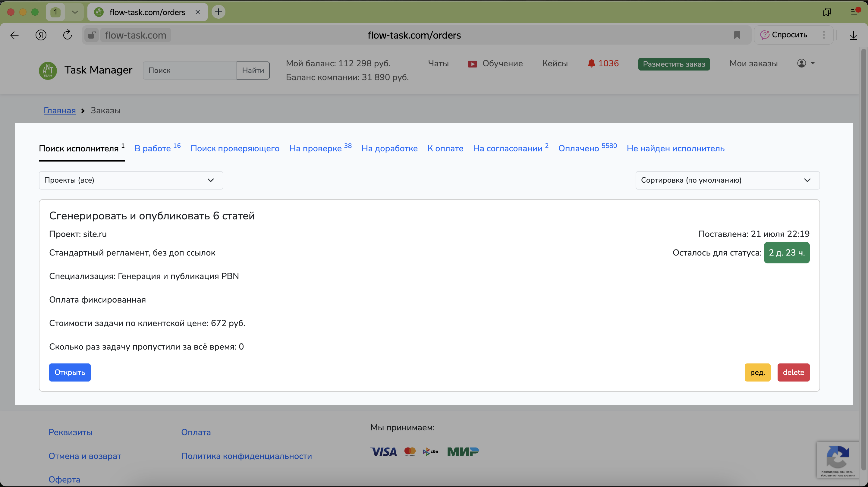The image size is (868, 487).
Task: Switch to the В работе tab
Action: (153, 149)
